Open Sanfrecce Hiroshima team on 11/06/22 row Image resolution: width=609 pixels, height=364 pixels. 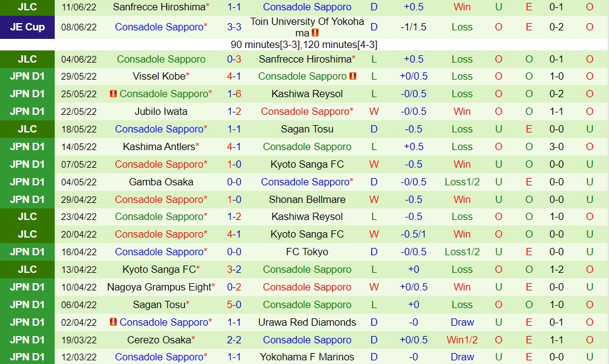161,7
